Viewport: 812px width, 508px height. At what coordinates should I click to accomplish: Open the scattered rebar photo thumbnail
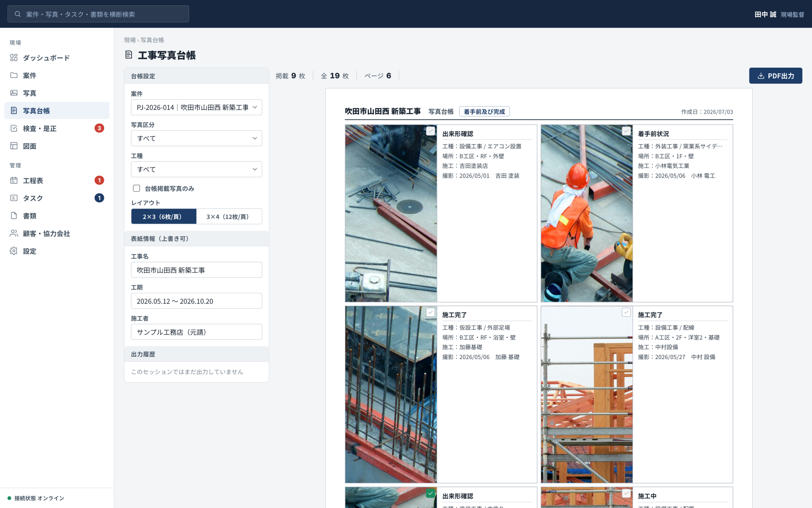click(x=391, y=213)
